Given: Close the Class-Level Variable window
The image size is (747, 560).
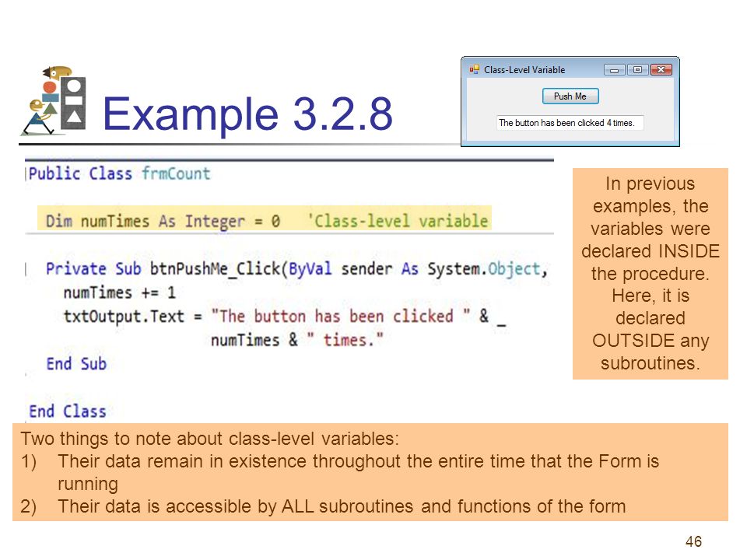Looking at the screenshot, I should [x=661, y=70].
